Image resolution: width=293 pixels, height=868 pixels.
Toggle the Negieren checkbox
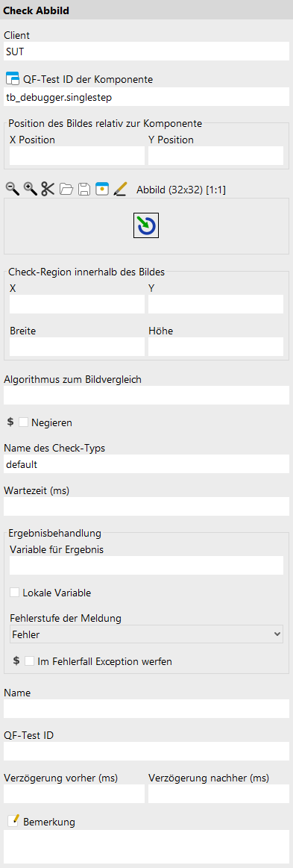23,422
